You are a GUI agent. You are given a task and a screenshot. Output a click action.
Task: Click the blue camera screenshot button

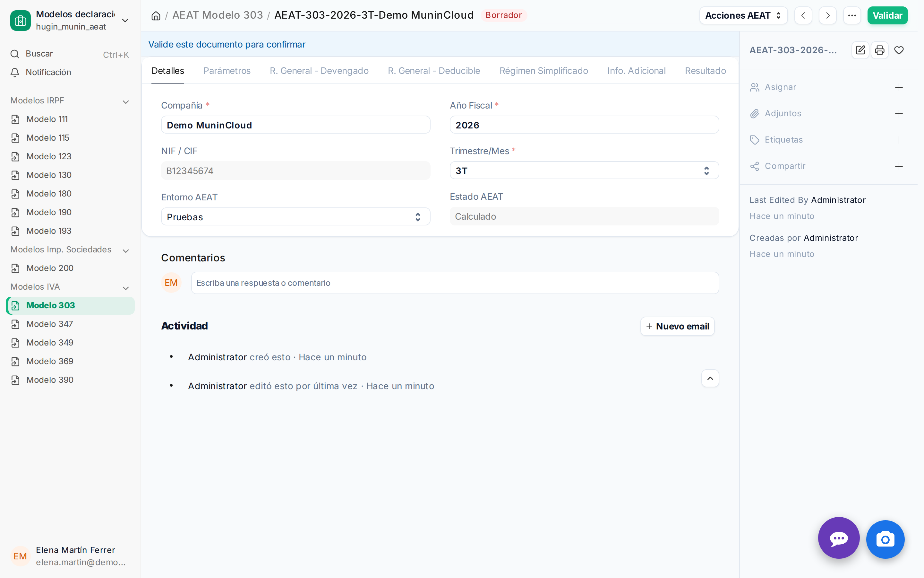pyautogui.click(x=886, y=539)
